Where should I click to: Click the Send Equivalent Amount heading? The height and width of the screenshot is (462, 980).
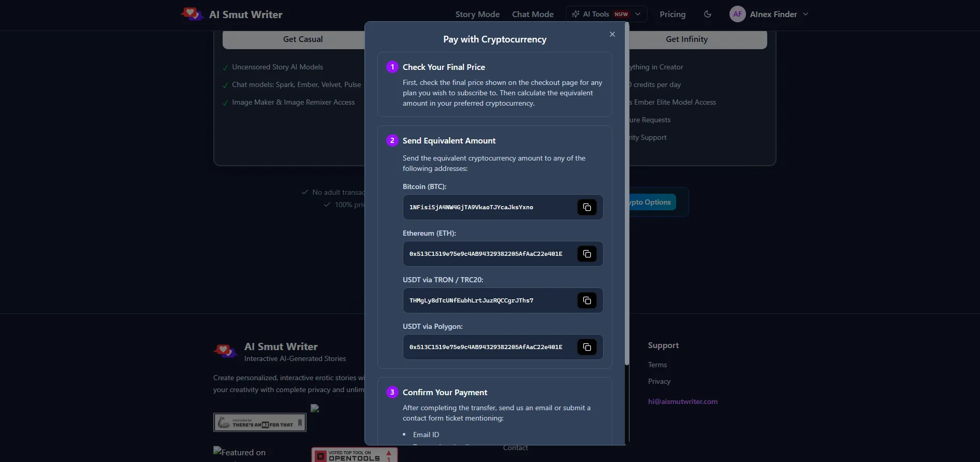coord(449,140)
